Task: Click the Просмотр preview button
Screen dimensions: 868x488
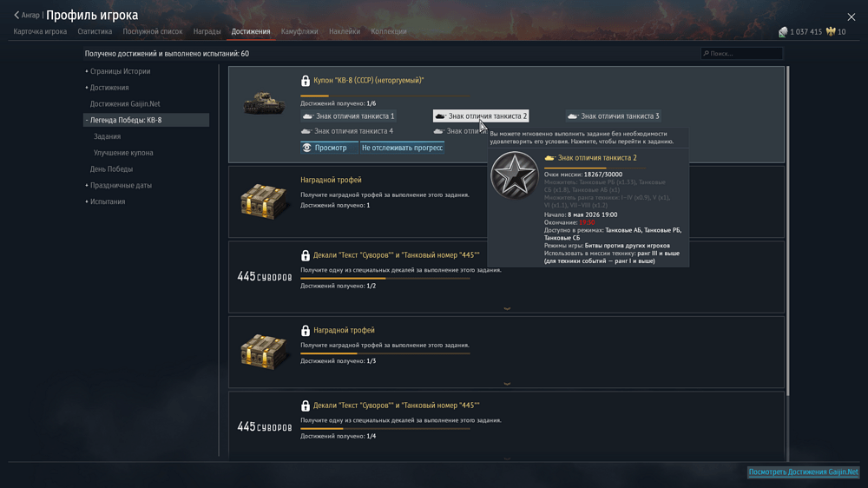Action: click(329, 148)
